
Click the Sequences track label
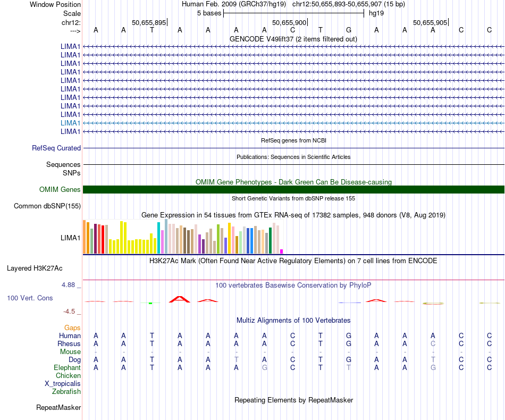tap(63, 165)
